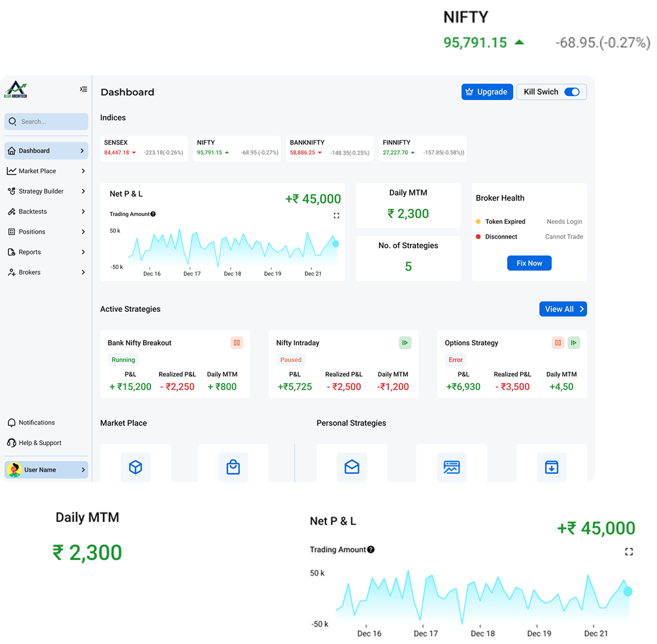This screenshot has height=644, width=657.
Task: Click the Upgrade button
Action: pyautogui.click(x=487, y=92)
